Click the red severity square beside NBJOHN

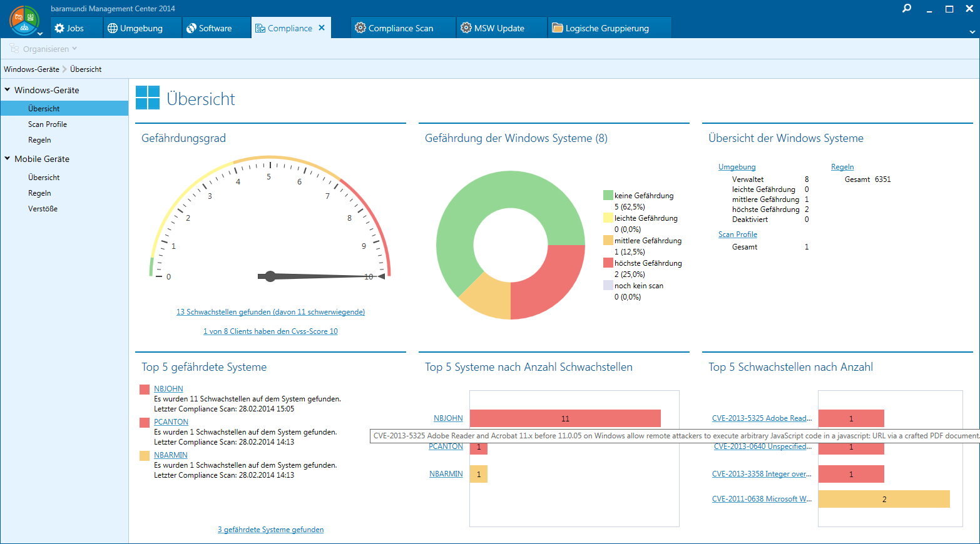tap(145, 390)
